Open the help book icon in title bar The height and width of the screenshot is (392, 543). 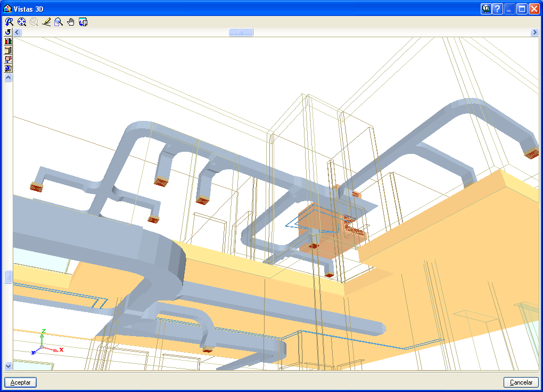point(486,9)
